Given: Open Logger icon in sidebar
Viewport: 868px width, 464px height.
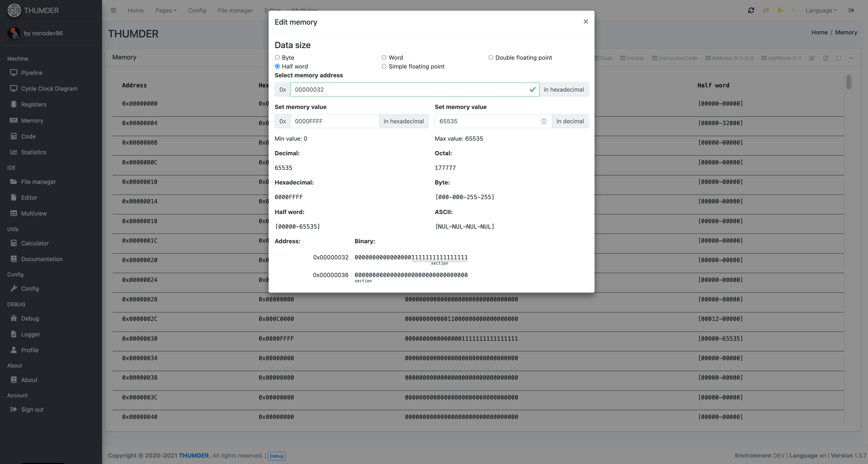Looking at the screenshot, I should pos(13,334).
